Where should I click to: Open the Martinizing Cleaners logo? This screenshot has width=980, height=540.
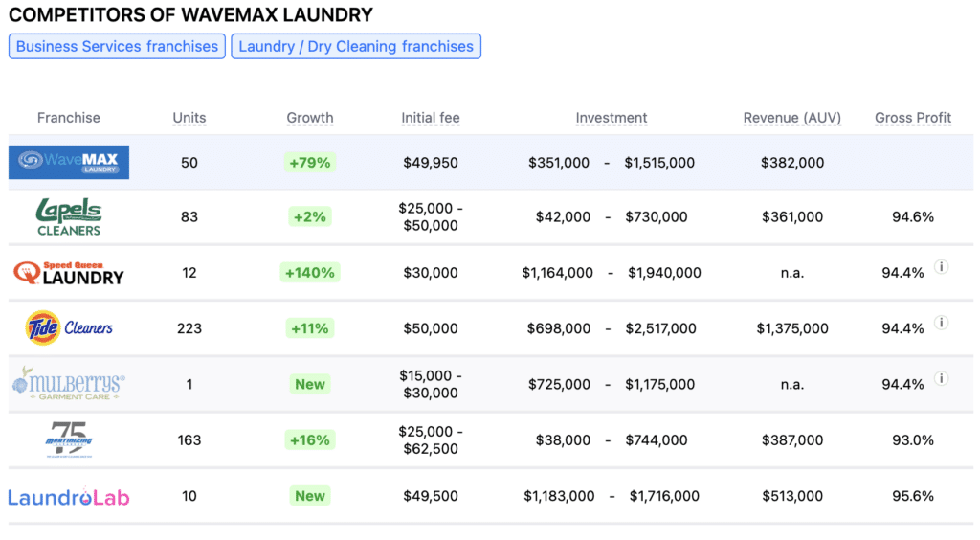tap(69, 439)
